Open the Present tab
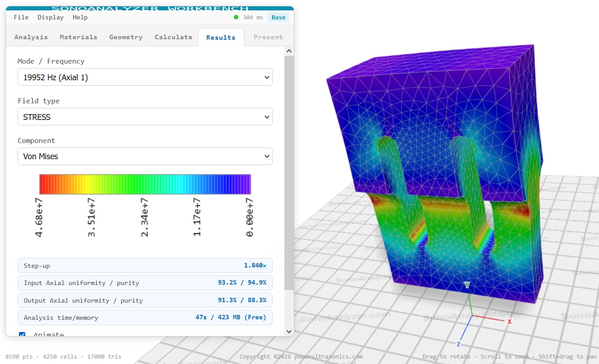 click(x=268, y=37)
